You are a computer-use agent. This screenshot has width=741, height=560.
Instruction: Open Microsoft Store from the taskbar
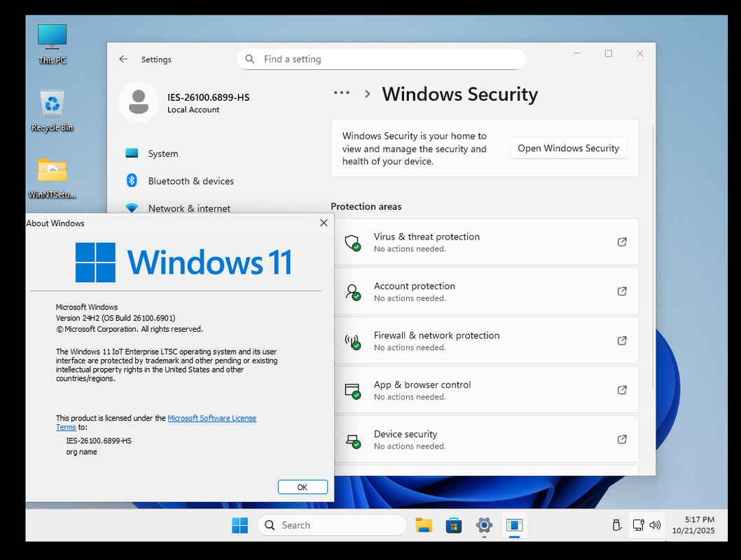(x=454, y=525)
